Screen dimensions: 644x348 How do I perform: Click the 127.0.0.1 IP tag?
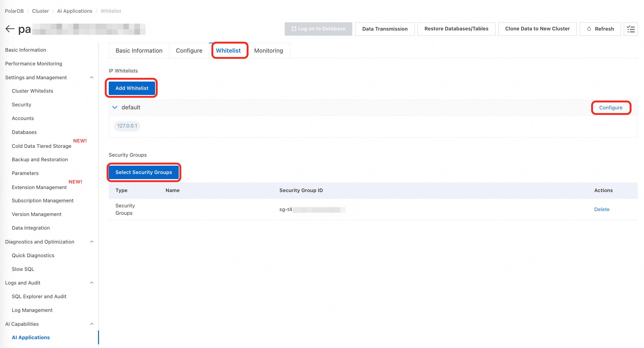click(127, 126)
